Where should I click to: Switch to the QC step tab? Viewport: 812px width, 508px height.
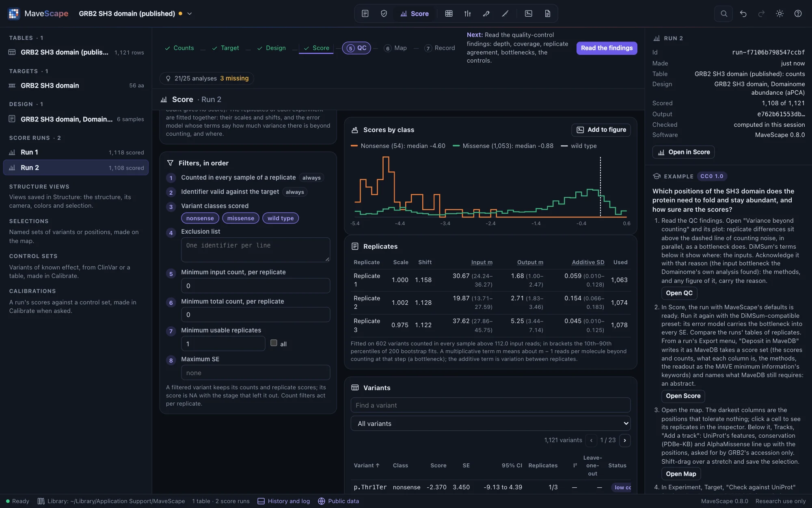pyautogui.click(x=356, y=48)
